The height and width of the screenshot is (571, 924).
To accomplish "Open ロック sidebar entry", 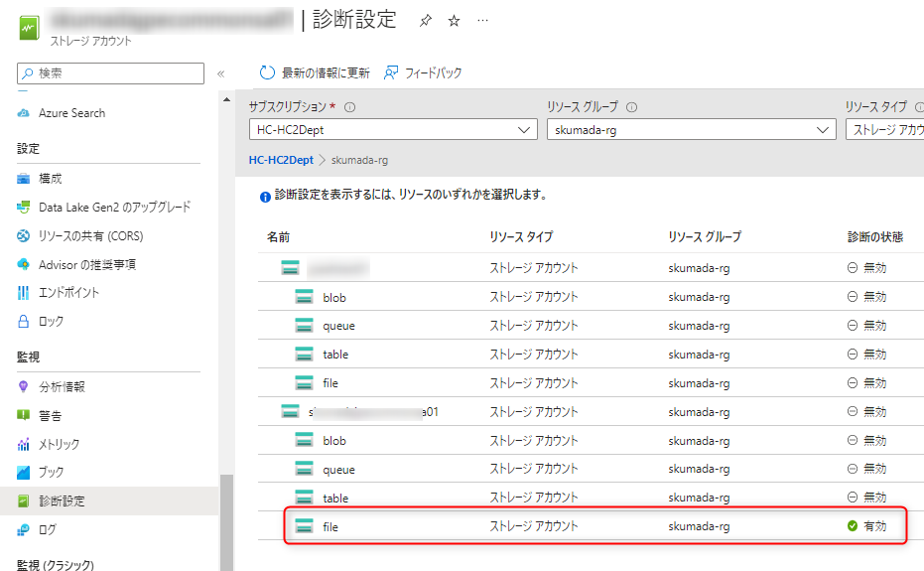I will [x=52, y=322].
